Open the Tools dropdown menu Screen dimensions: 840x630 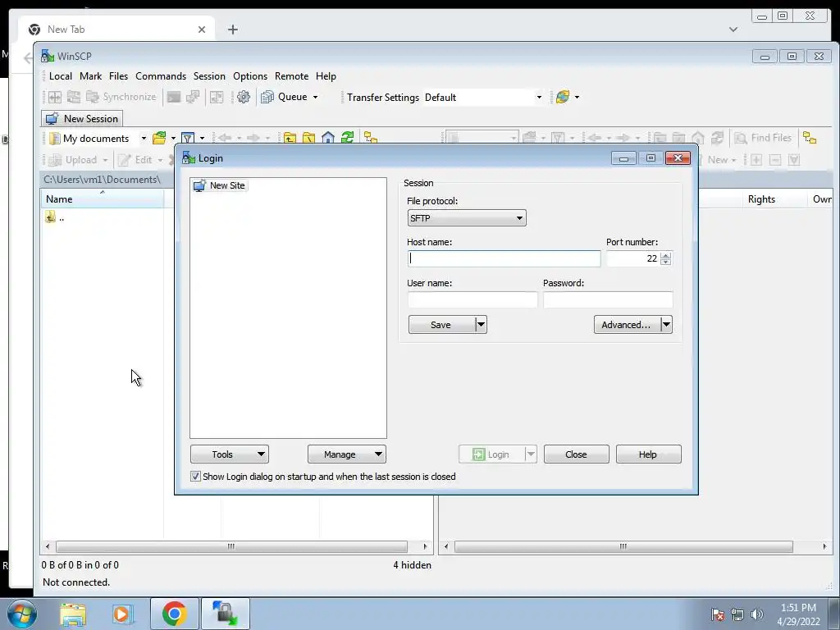230,454
